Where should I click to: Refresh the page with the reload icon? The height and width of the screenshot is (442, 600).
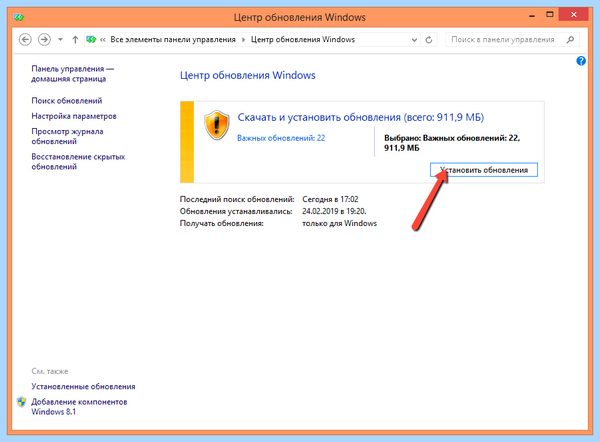[429, 40]
